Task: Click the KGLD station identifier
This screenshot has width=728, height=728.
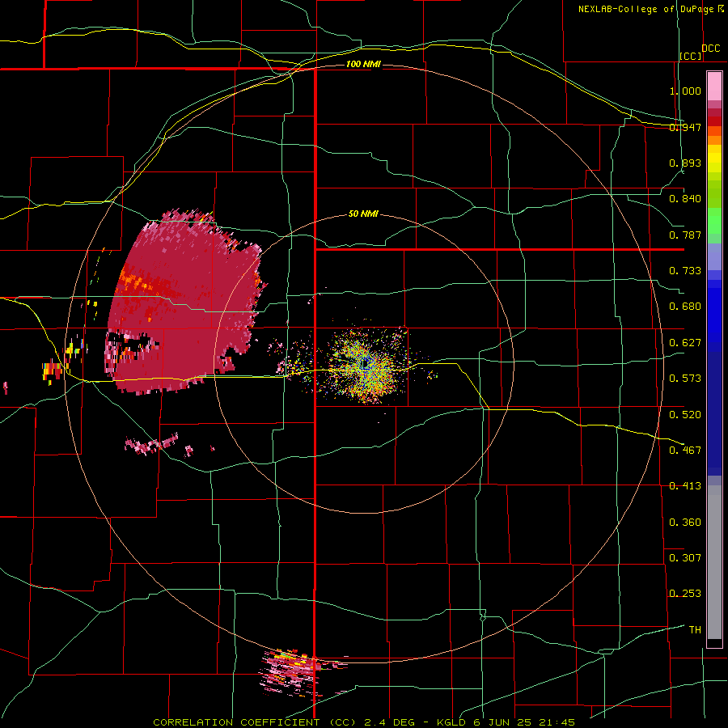Action: (452, 722)
